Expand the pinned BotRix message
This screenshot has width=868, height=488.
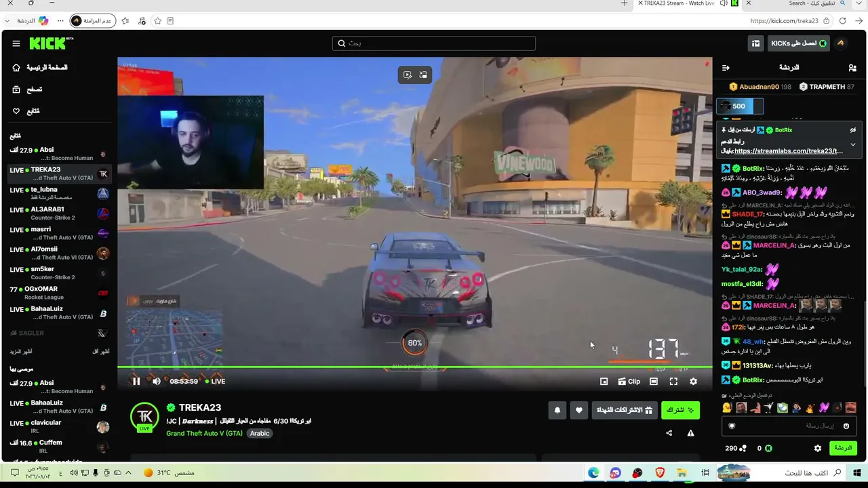click(x=853, y=144)
